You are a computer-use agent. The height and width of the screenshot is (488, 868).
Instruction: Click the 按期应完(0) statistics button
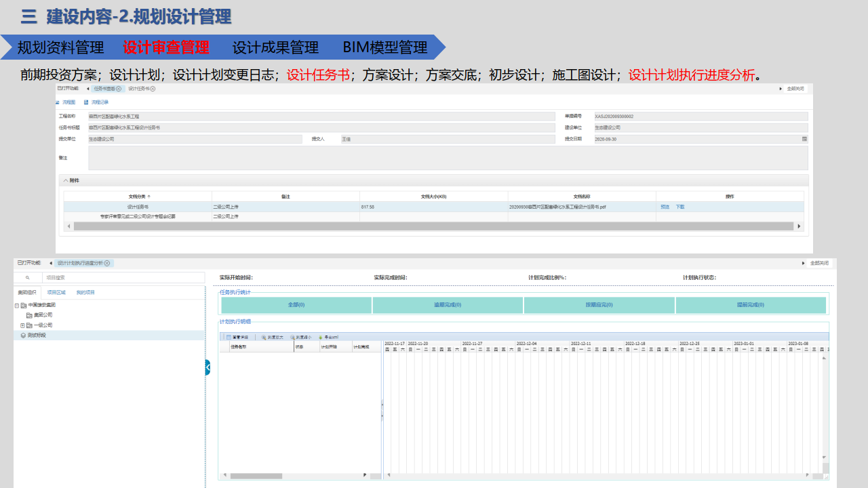(x=599, y=305)
